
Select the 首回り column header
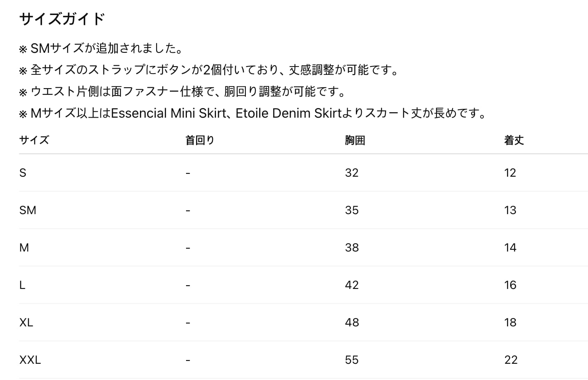pos(200,140)
